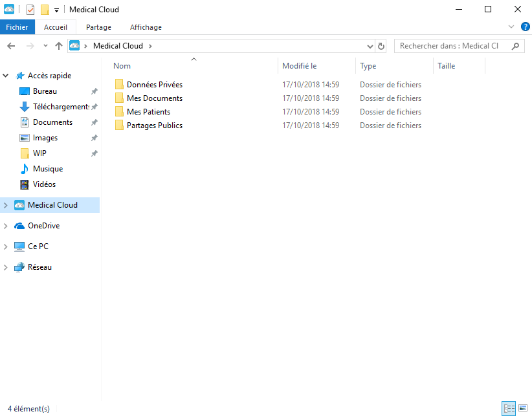Viewport: 532px width, 416px height.
Task: Click the Medical Cloud title bar icon
Action: coord(9,10)
